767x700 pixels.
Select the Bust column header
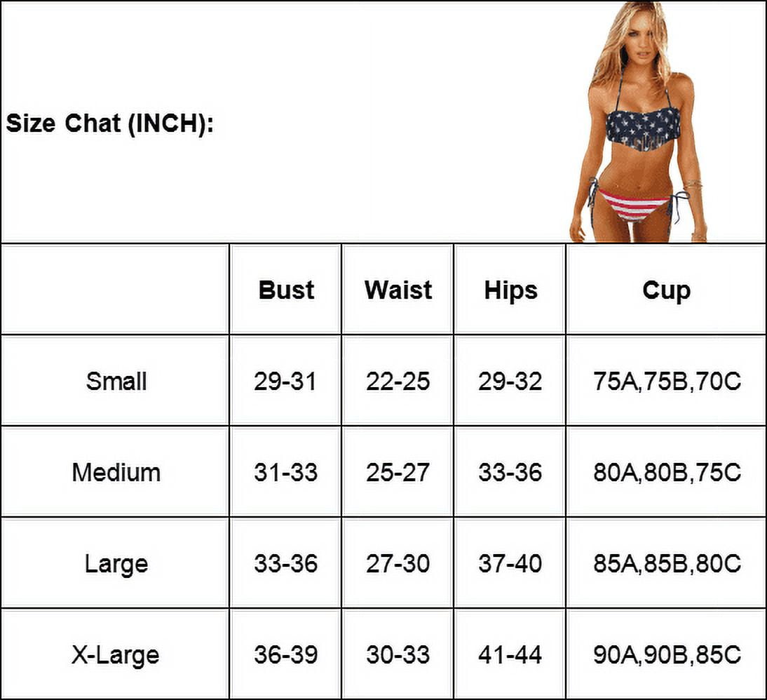click(x=285, y=290)
